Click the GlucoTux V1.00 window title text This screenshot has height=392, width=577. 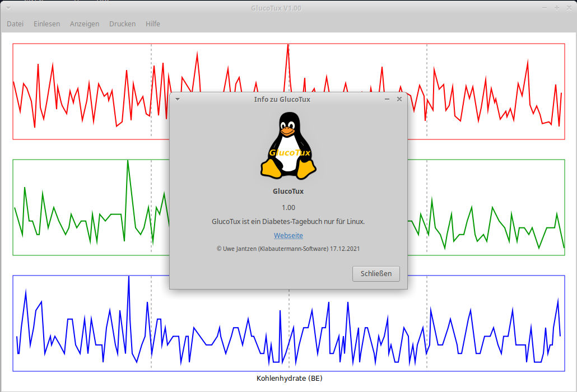point(276,8)
